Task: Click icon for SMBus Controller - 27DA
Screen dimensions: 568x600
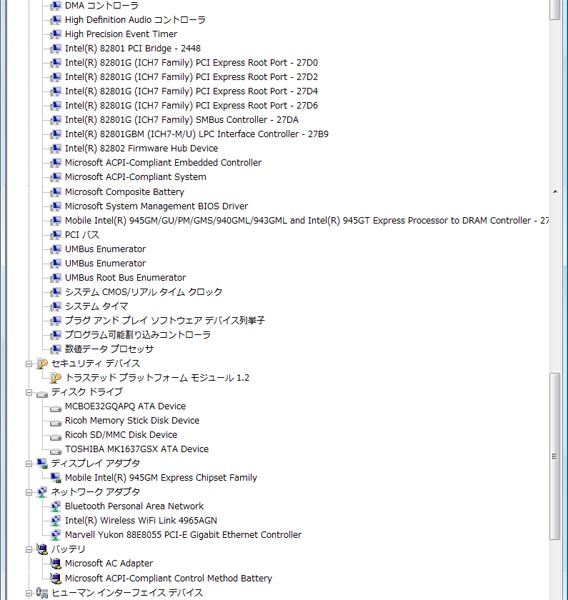Action: click(55, 120)
